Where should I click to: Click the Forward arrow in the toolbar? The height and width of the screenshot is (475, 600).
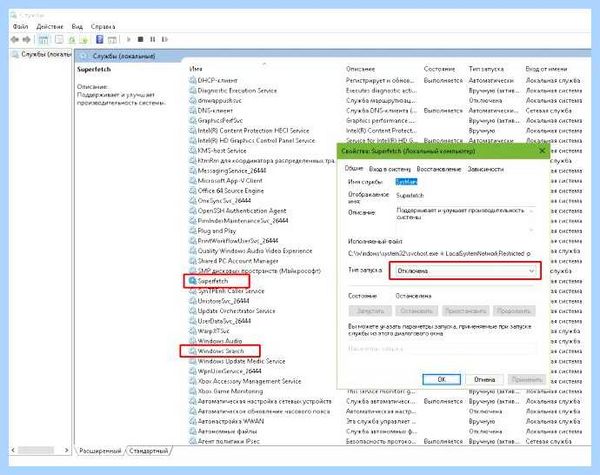pos(26,39)
